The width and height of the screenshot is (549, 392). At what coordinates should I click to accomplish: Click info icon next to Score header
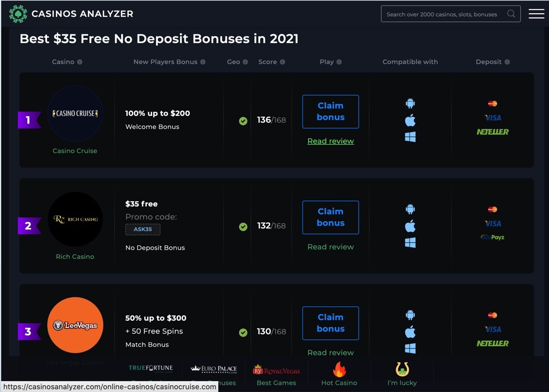[x=283, y=62]
